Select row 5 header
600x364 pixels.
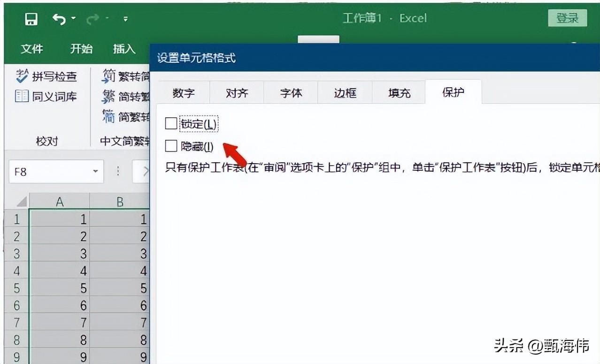(17, 288)
